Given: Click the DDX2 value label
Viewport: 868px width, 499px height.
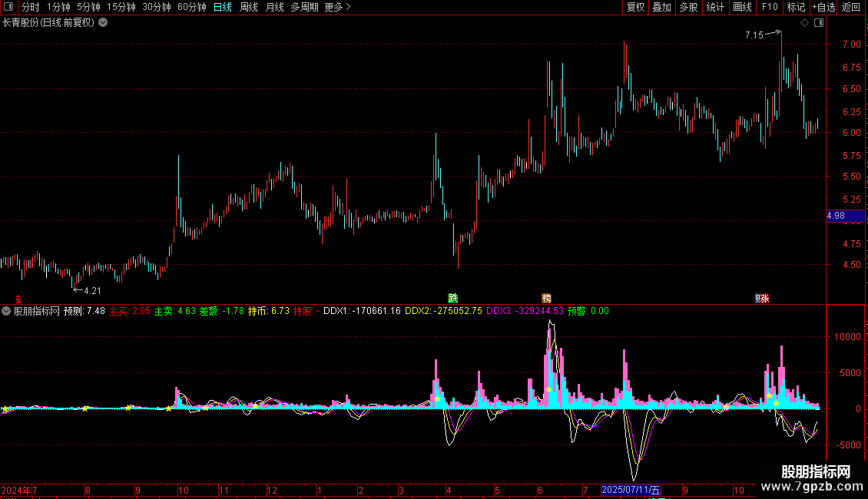Looking at the screenshot, I should [x=443, y=311].
